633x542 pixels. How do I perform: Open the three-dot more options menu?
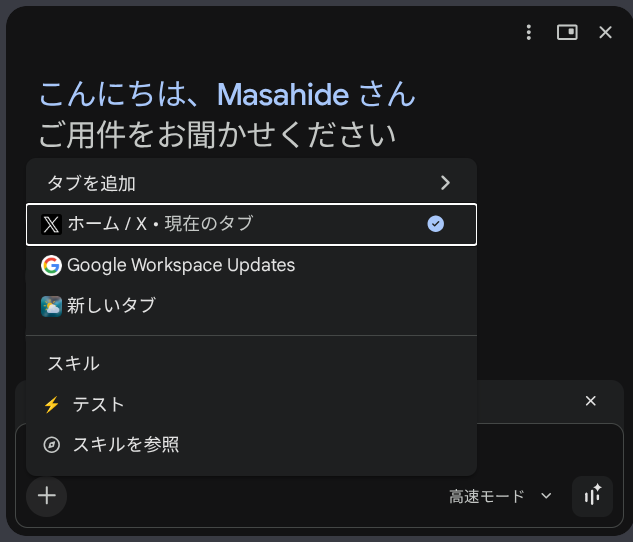click(529, 33)
